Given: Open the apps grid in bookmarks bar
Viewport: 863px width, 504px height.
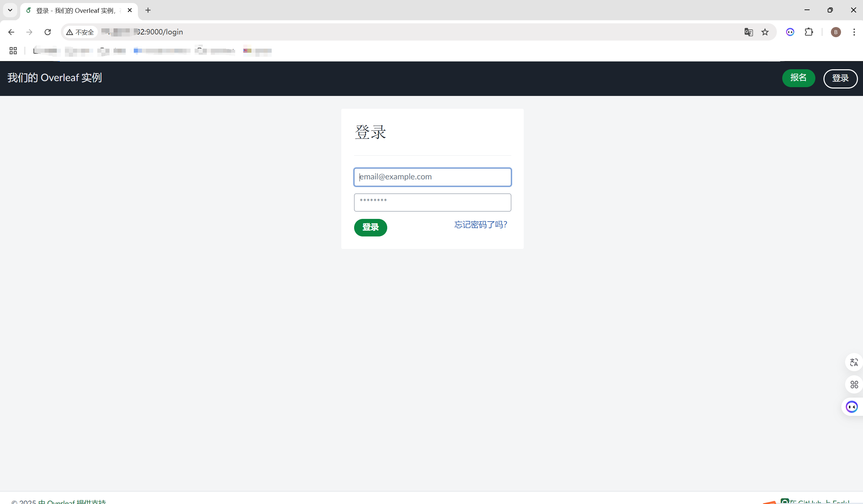Looking at the screenshot, I should pos(13,51).
